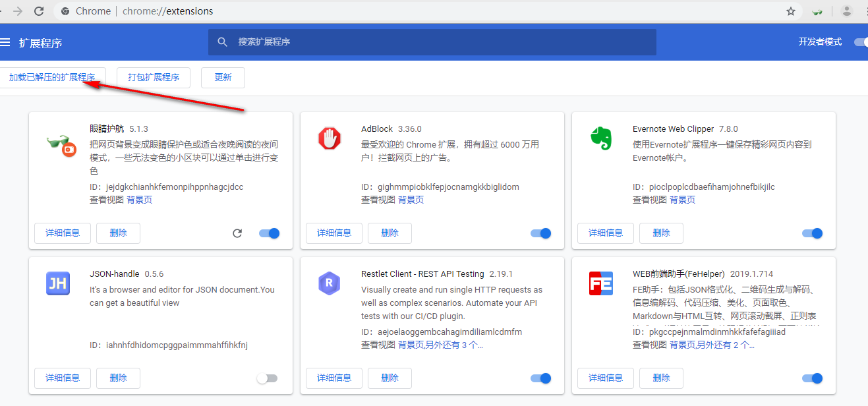Image resolution: width=868 pixels, height=406 pixels.
Task: Reload the 眼睛护航 extension
Action: coord(237,233)
